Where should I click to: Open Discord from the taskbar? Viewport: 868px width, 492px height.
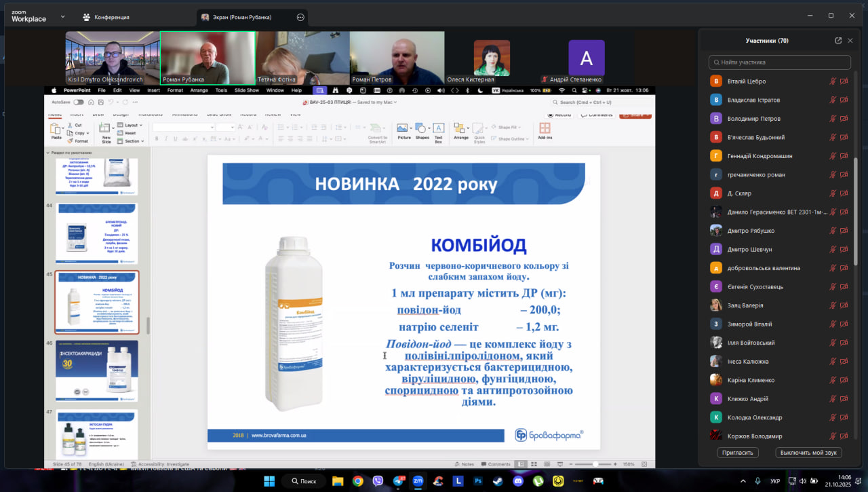tap(518, 481)
